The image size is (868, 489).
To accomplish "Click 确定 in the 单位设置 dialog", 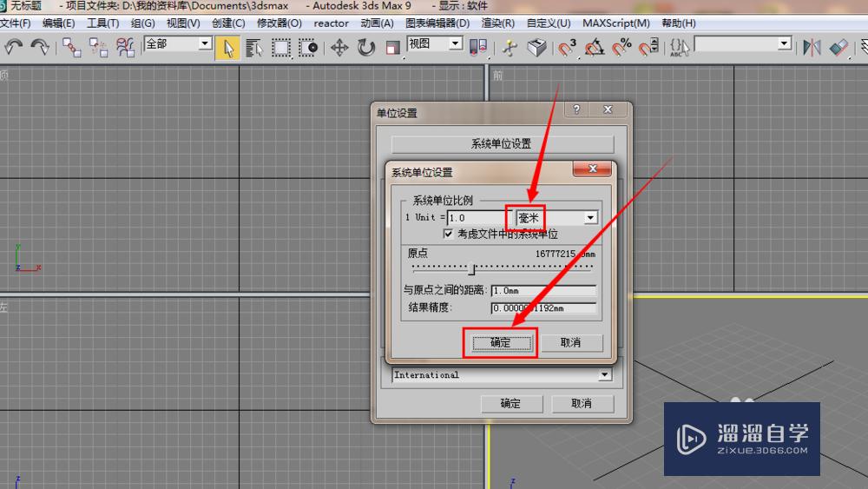I will (x=511, y=404).
